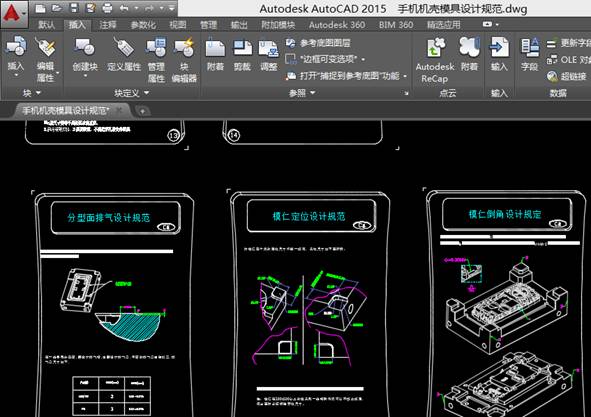Click the New drawing icon in quick access toolbar
Image resolution: width=591 pixels, height=417 pixels.
coord(40,8)
